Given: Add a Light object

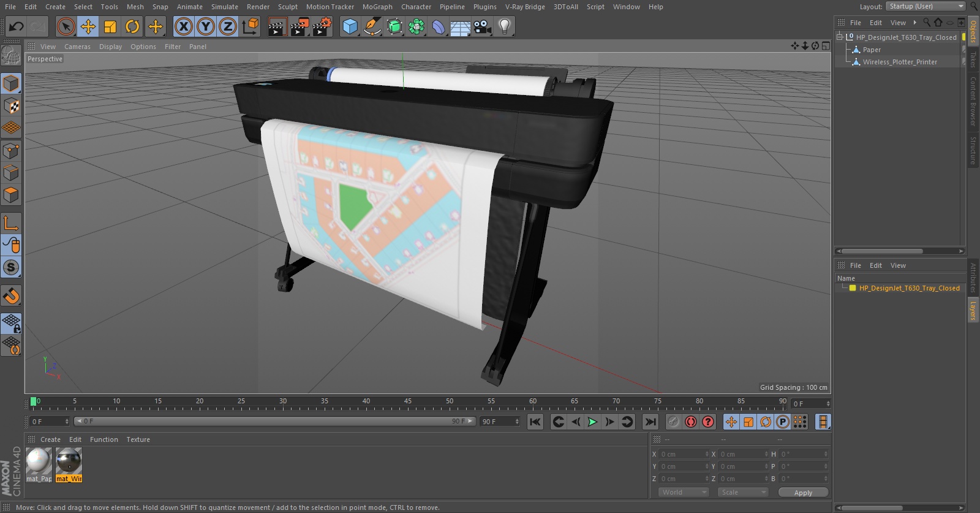Looking at the screenshot, I should coord(505,26).
